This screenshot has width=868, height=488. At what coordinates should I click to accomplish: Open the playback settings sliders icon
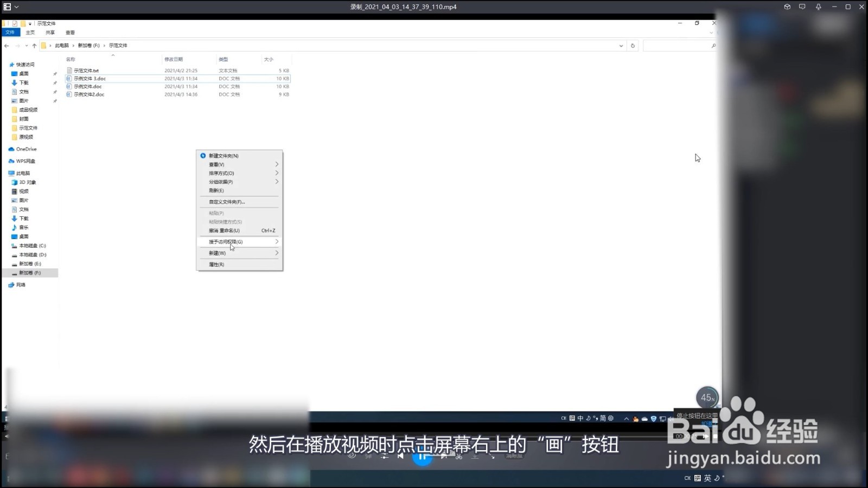click(384, 457)
